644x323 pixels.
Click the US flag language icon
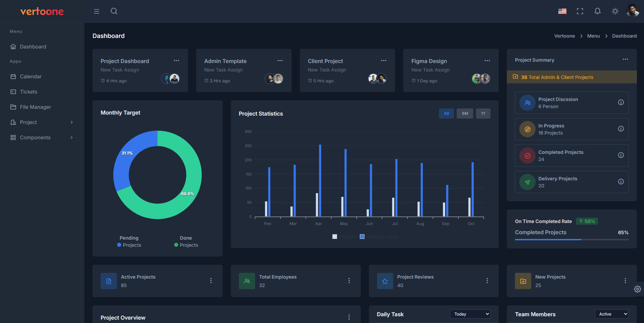pos(562,11)
